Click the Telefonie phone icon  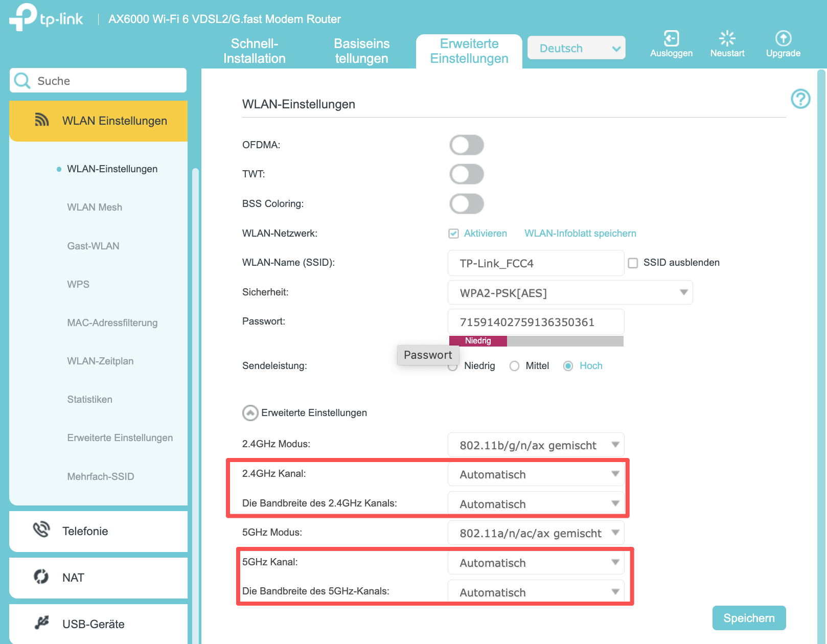pos(41,530)
